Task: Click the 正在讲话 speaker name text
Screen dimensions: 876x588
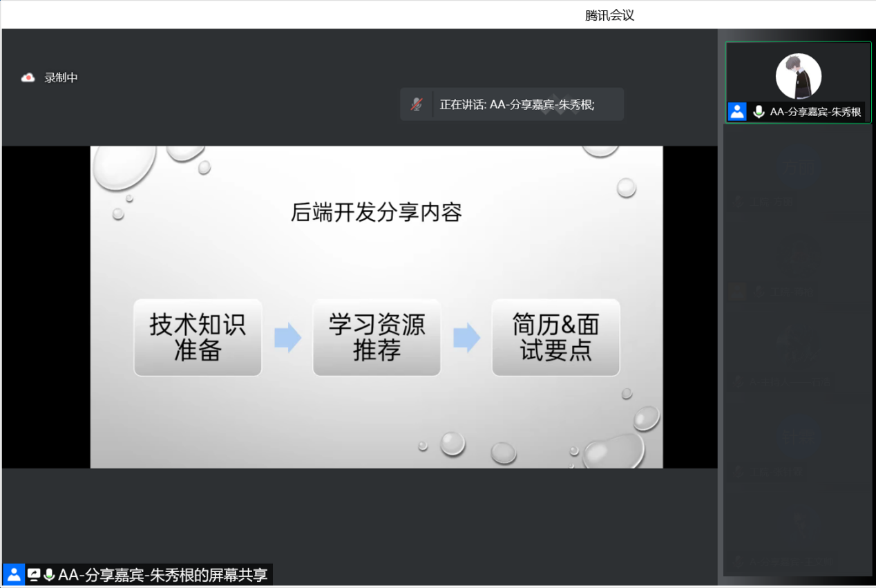Action: (517, 105)
